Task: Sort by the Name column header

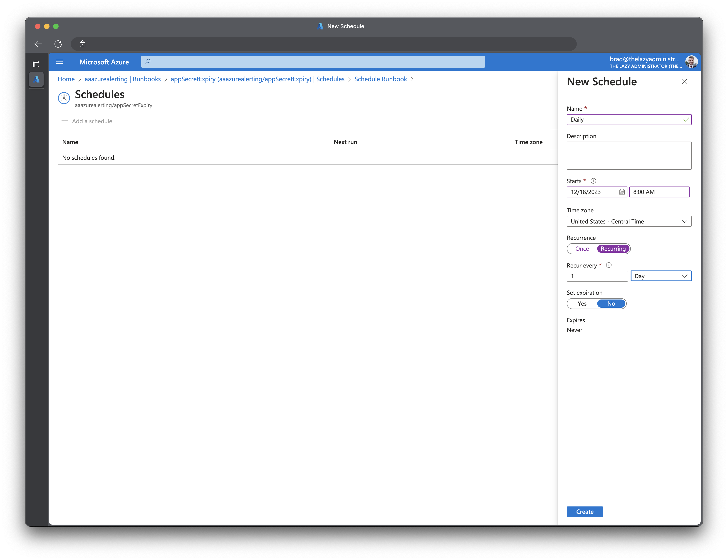Action: point(70,142)
